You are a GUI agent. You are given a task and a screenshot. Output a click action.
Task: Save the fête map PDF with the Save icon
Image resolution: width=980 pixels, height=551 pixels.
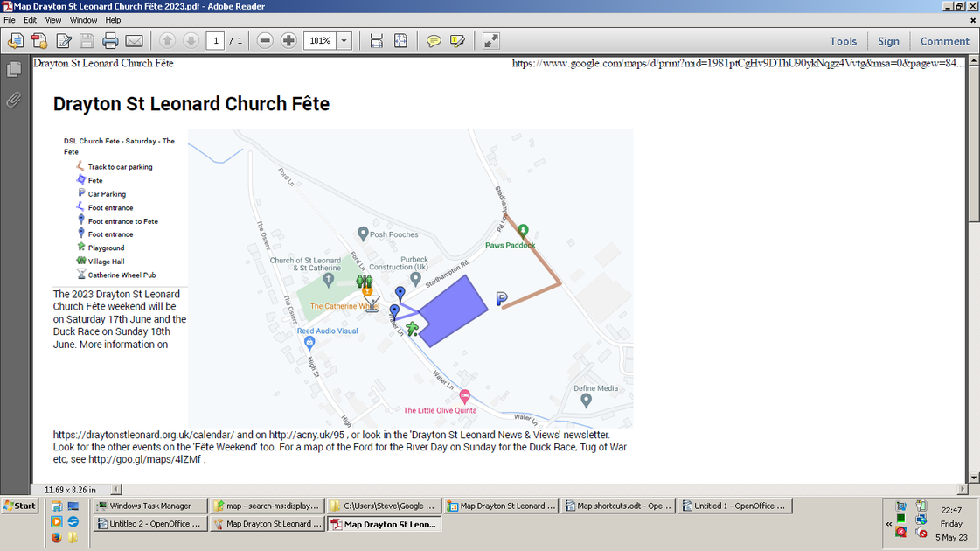click(86, 40)
